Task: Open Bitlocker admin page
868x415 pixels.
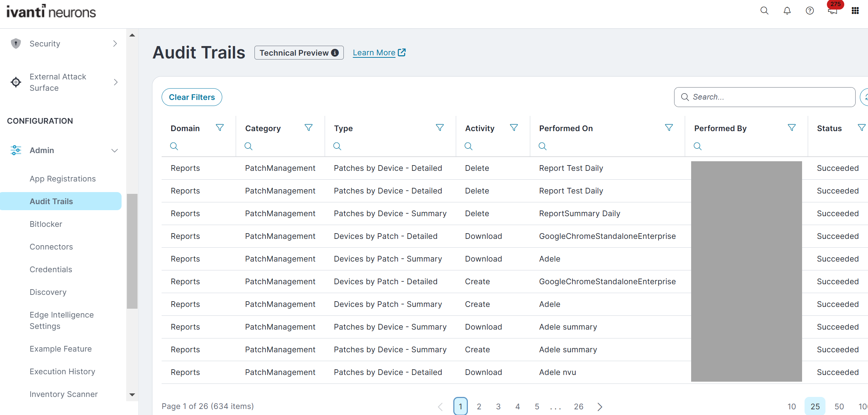Action: click(46, 224)
